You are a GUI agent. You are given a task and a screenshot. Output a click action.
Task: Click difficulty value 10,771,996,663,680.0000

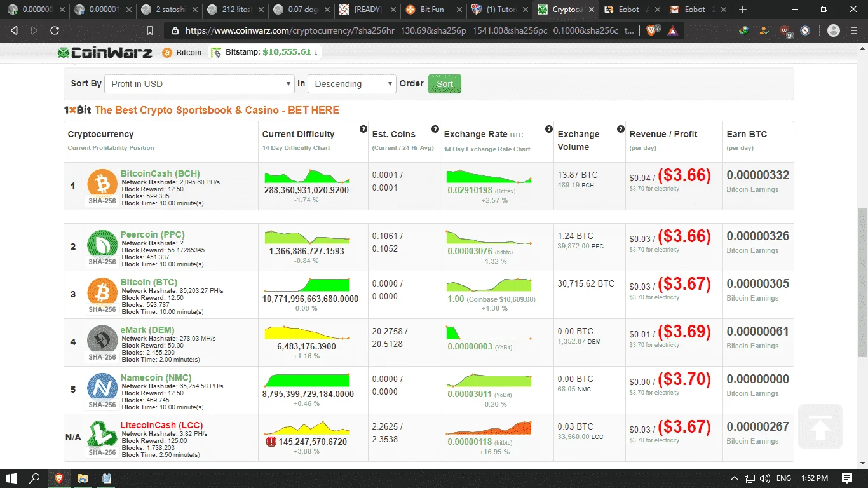click(x=310, y=299)
